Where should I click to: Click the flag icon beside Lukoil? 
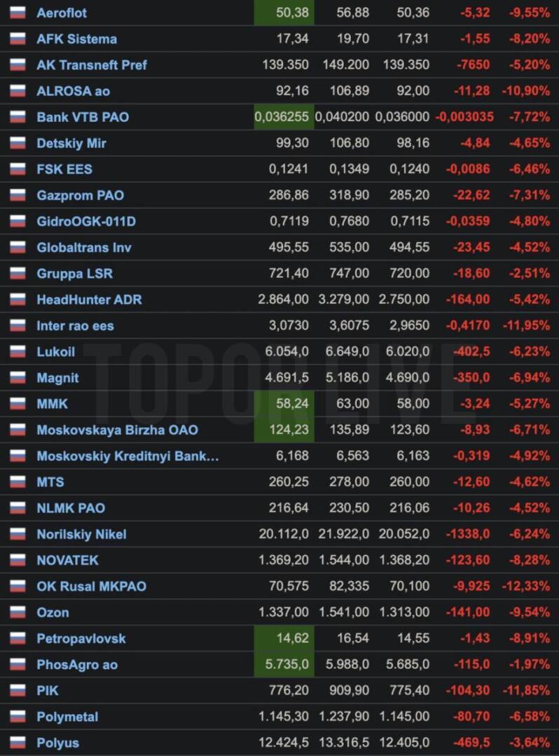pos(18,351)
